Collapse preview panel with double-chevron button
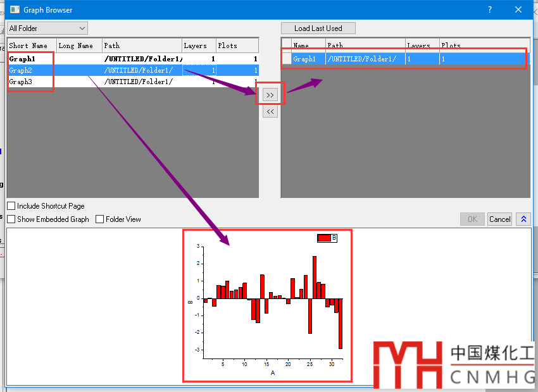 click(523, 219)
